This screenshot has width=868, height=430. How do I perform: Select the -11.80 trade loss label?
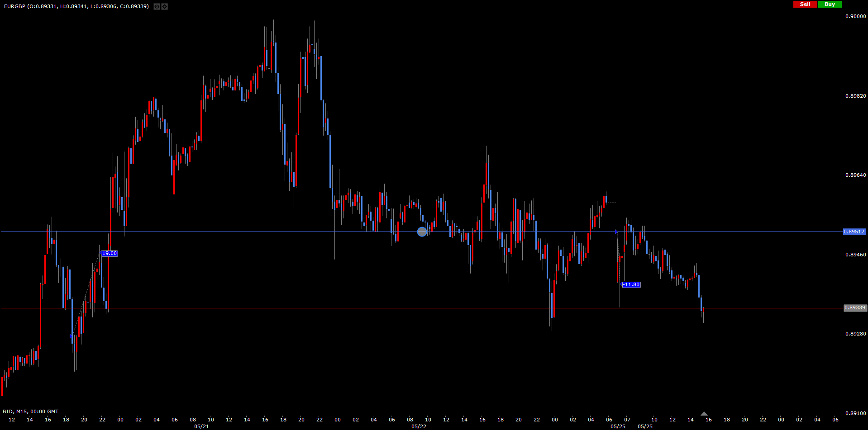(x=631, y=285)
